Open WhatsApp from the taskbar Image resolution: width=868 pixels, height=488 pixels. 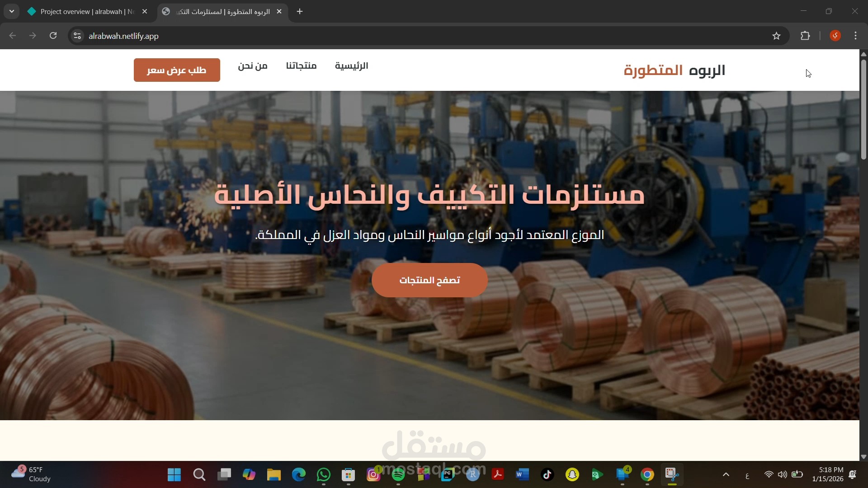[324, 475]
